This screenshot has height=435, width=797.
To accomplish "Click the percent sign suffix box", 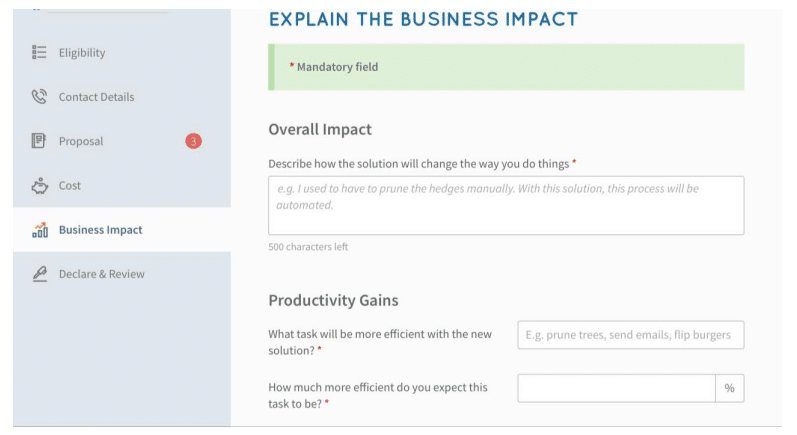I will click(730, 388).
